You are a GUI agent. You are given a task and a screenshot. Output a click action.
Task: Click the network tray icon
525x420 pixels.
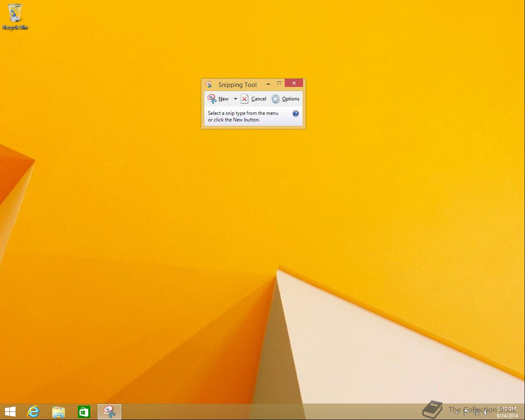click(x=477, y=412)
